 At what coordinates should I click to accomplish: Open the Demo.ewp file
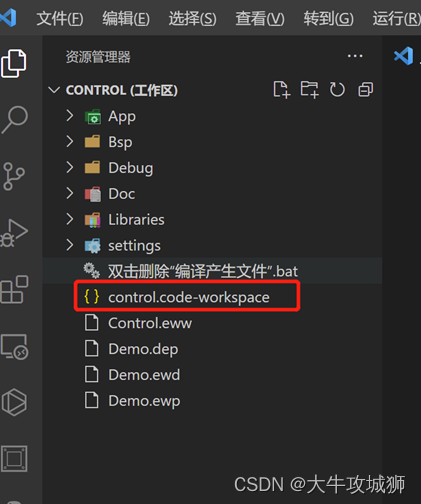(x=144, y=401)
